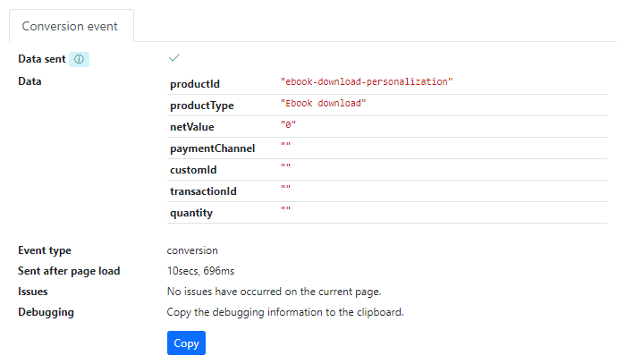Click the Data sent label
Viewport: 626px width, 364px height.
(41, 59)
